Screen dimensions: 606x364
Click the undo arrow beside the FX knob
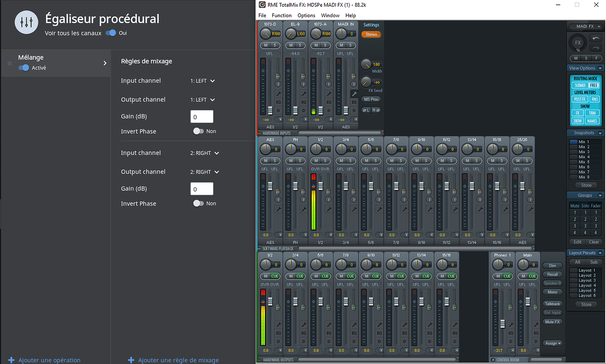pyautogui.click(x=595, y=39)
